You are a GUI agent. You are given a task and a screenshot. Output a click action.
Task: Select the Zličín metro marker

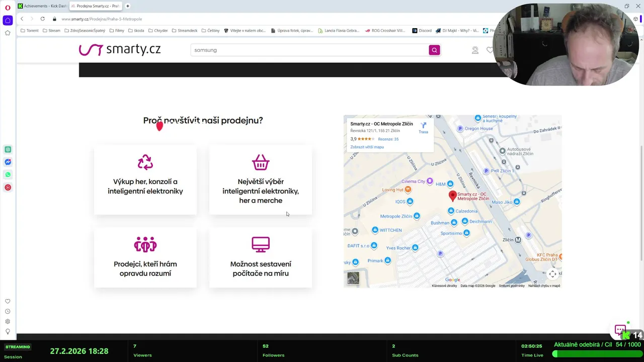(x=518, y=240)
